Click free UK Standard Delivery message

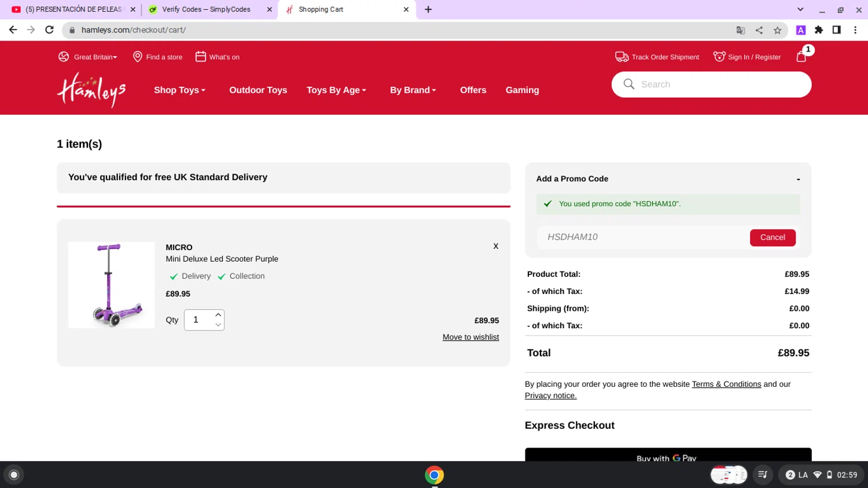pyautogui.click(x=168, y=178)
